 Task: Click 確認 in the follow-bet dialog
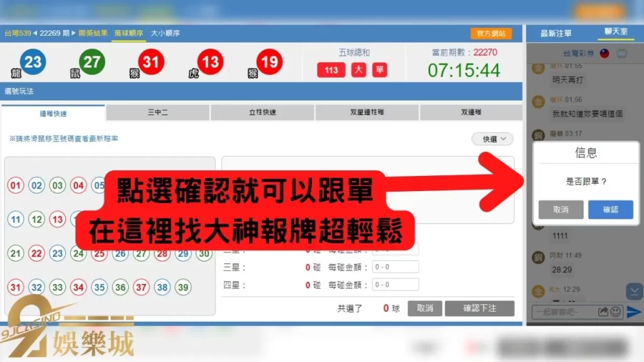(x=610, y=210)
